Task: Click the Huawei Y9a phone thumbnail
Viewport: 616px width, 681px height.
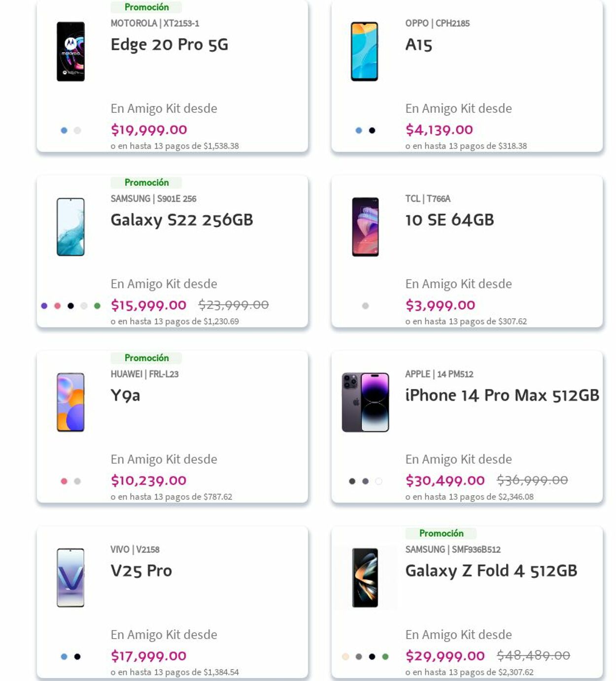Action: [x=70, y=402]
